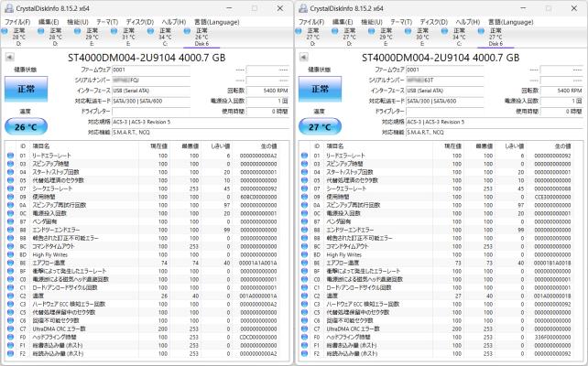Click status orb of row 05, left window
The height and width of the screenshot is (366, 588).
10,180
